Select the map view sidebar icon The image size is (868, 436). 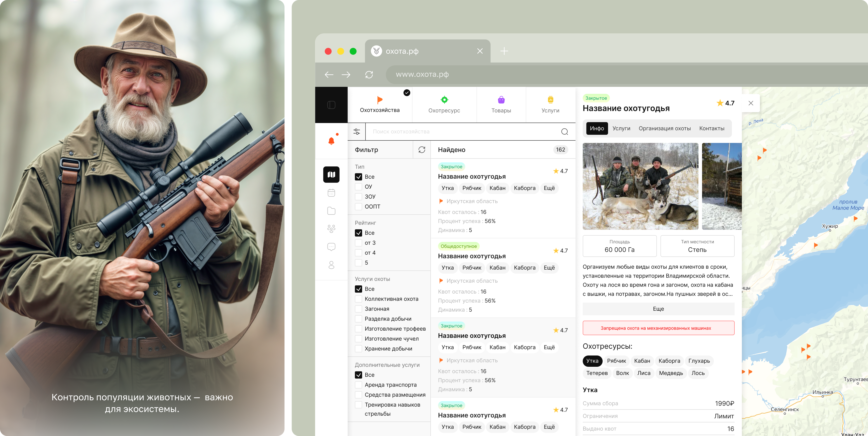(331, 175)
